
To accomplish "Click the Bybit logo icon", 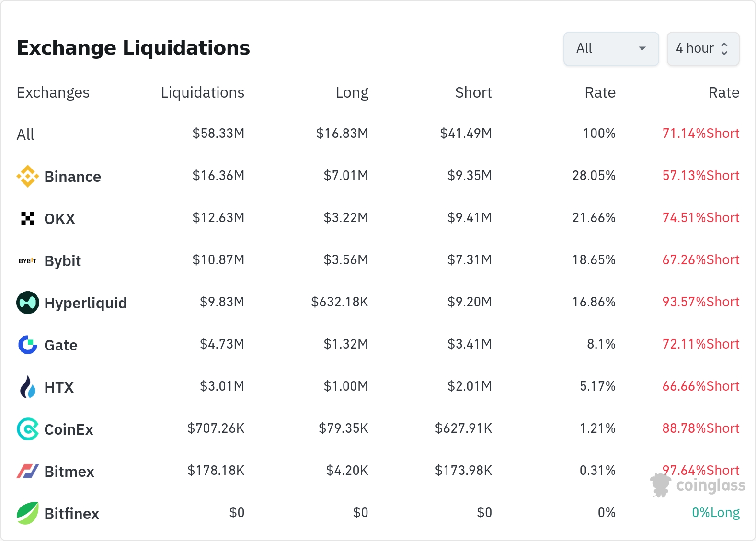I will (28, 261).
